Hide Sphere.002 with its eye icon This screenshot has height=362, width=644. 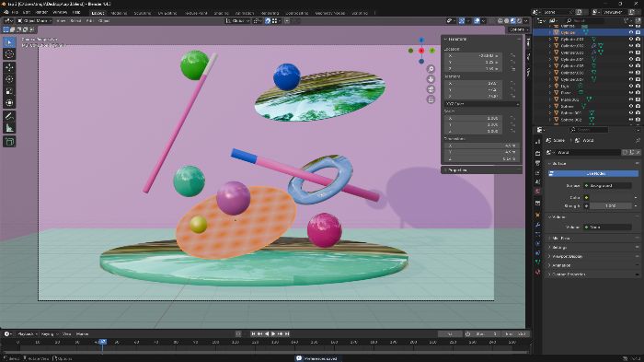coord(631,120)
